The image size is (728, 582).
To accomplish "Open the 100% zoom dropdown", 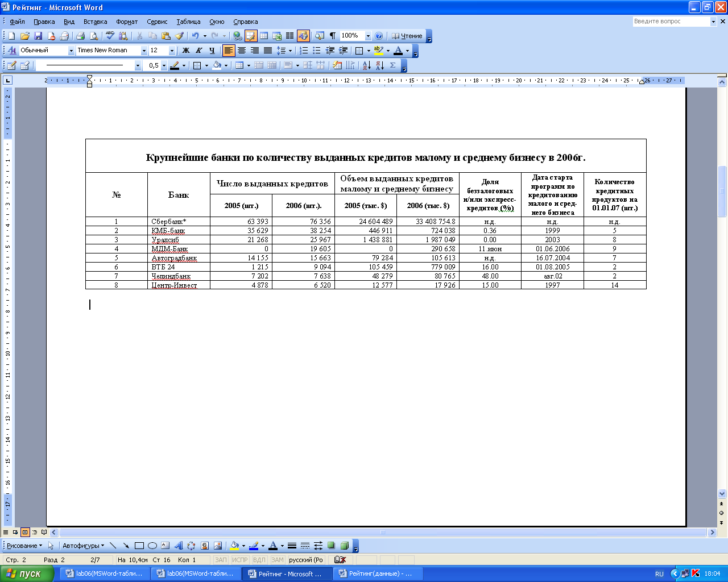I will (368, 36).
